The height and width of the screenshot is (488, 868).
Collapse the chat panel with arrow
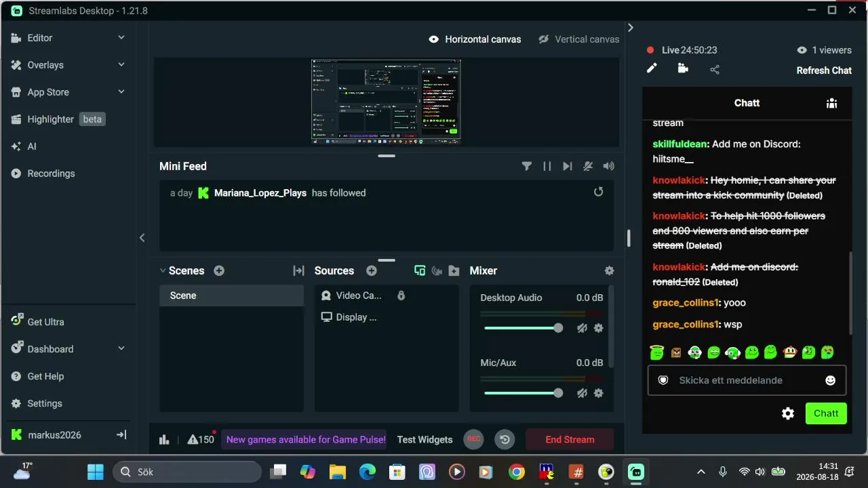pyautogui.click(x=630, y=28)
